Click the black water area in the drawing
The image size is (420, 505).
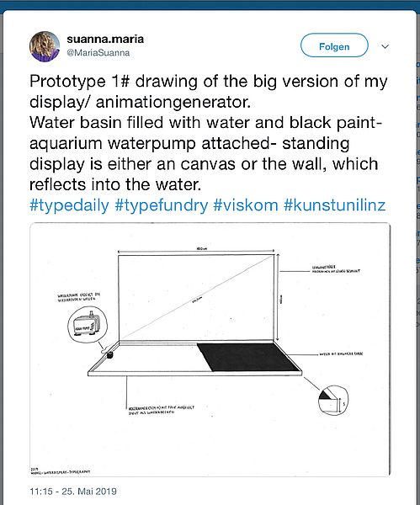point(248,357)
